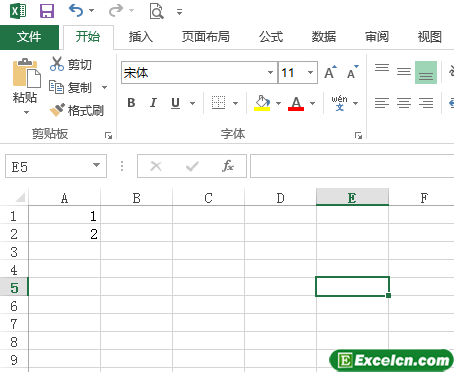The height and width of the screenshot is (372, 454).
Task: Switch to 页面布局 Page Layout tab
Action: tap(206, 37)
